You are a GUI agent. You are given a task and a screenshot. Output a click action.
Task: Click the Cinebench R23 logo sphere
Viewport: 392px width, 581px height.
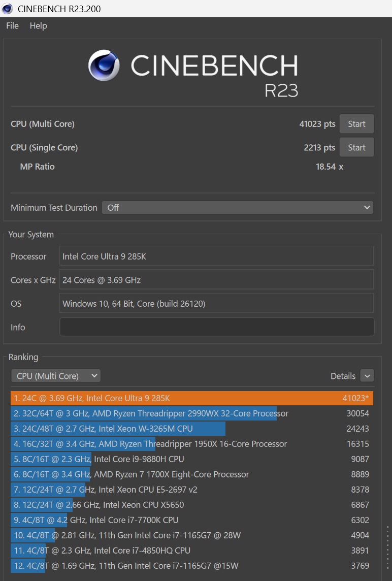coord(104,65)
